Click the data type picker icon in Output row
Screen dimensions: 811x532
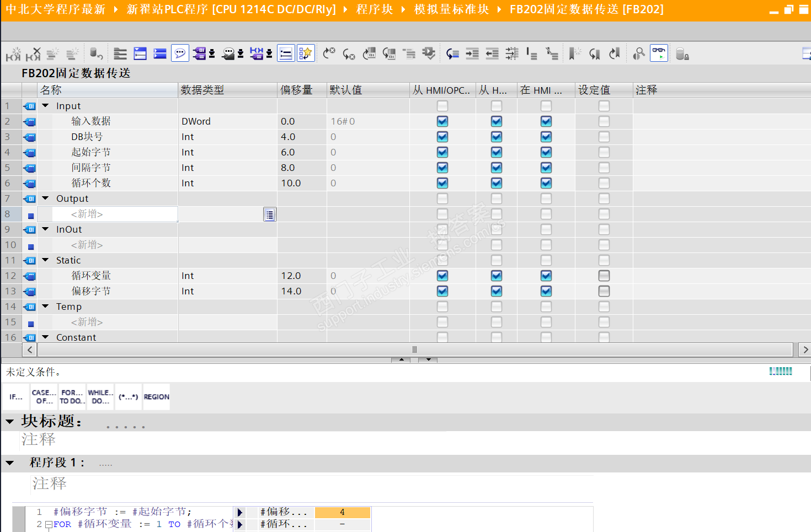tap(269, 214)
